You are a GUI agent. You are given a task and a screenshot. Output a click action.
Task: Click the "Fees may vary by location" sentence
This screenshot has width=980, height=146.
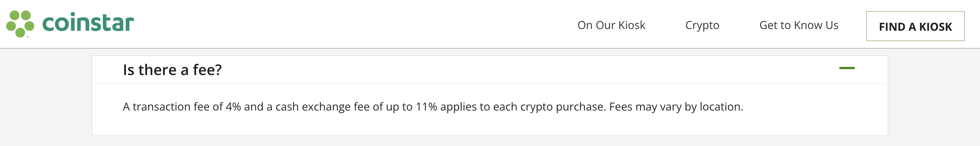tap(676, 107)
